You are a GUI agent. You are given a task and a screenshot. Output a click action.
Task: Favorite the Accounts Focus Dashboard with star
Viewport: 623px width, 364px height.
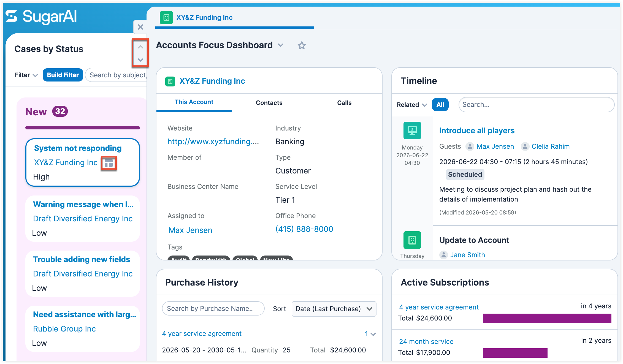(x=302, y=45)
